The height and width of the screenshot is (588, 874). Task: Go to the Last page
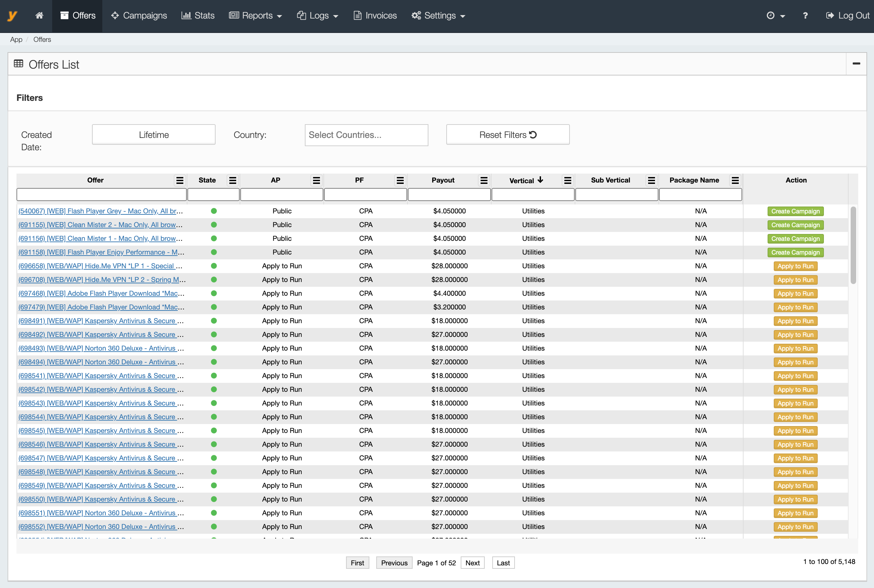point(503,563)
